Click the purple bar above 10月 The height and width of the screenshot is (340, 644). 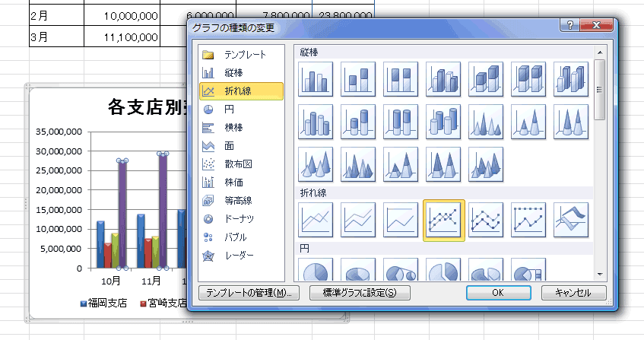[122, 214]
